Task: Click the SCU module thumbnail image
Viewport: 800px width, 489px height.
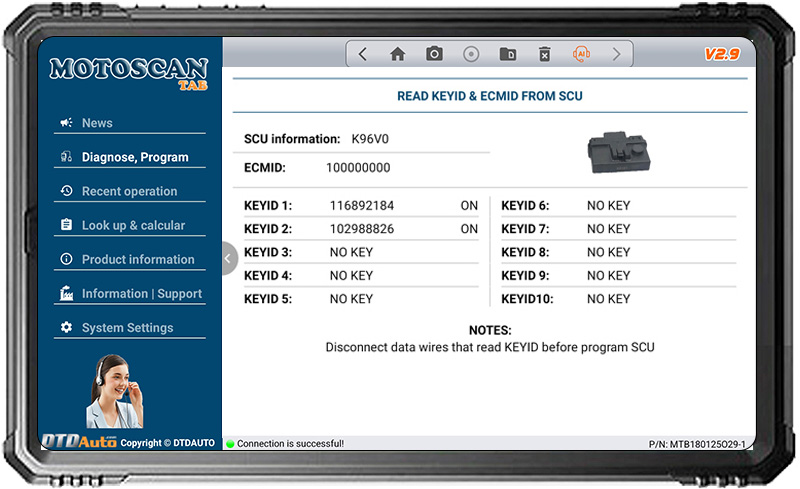Action: (619, 152)
